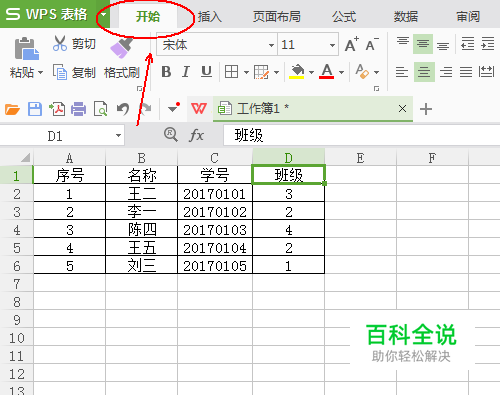Click the Cut scissors button

pyautogui.click(x=74, y=44)
